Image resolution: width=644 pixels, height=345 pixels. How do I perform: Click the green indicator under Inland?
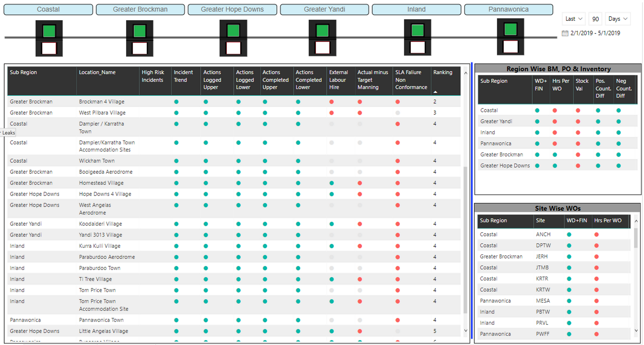coord(417,31)
